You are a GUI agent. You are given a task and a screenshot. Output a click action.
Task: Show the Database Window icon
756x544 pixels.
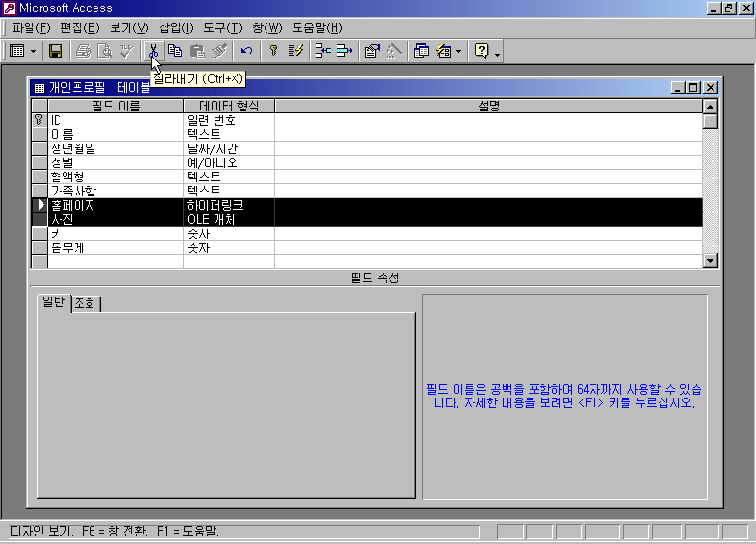pos(421,51)
